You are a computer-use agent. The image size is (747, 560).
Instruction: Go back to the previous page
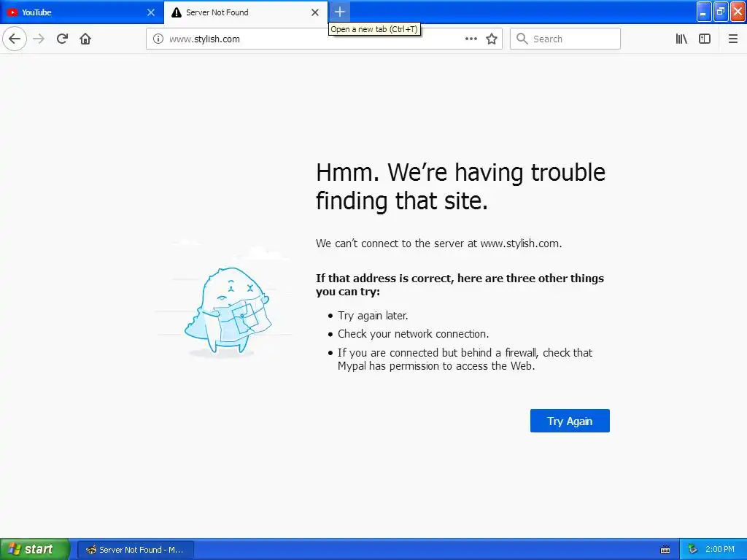point(15,39)
